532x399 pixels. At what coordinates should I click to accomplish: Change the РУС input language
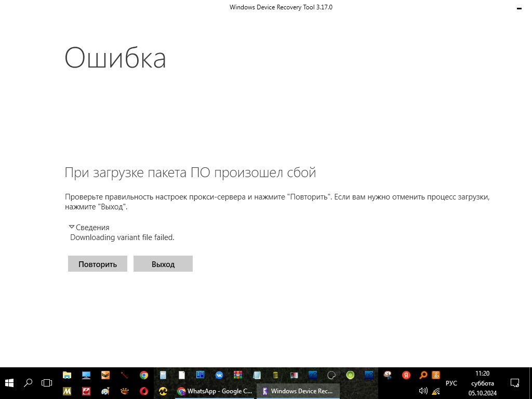pos(451,383)
